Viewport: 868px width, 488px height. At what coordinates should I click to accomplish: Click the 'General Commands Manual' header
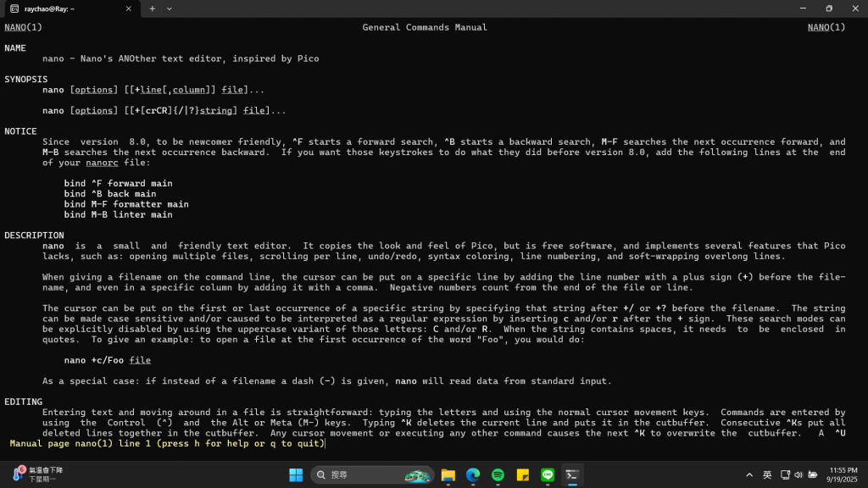pyautogui.click(x=425, y=27)
